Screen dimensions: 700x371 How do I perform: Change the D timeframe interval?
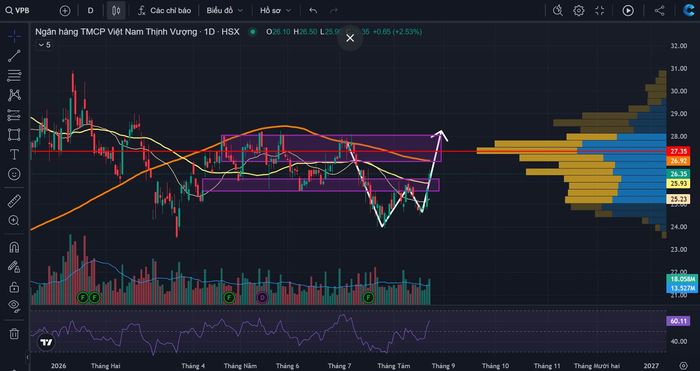coord(90,10)
